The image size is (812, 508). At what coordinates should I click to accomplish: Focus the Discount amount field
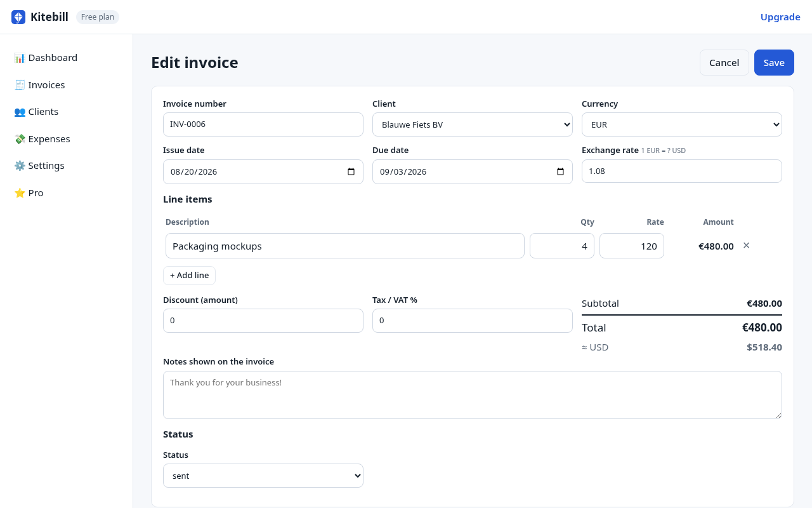(263, 321)
